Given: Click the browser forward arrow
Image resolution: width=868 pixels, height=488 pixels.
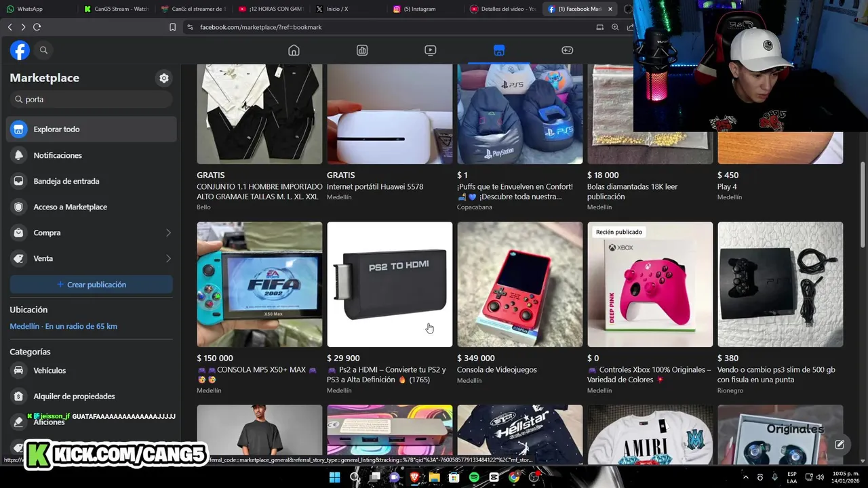Looking at the screenshot, I should (x=23, y=27).
